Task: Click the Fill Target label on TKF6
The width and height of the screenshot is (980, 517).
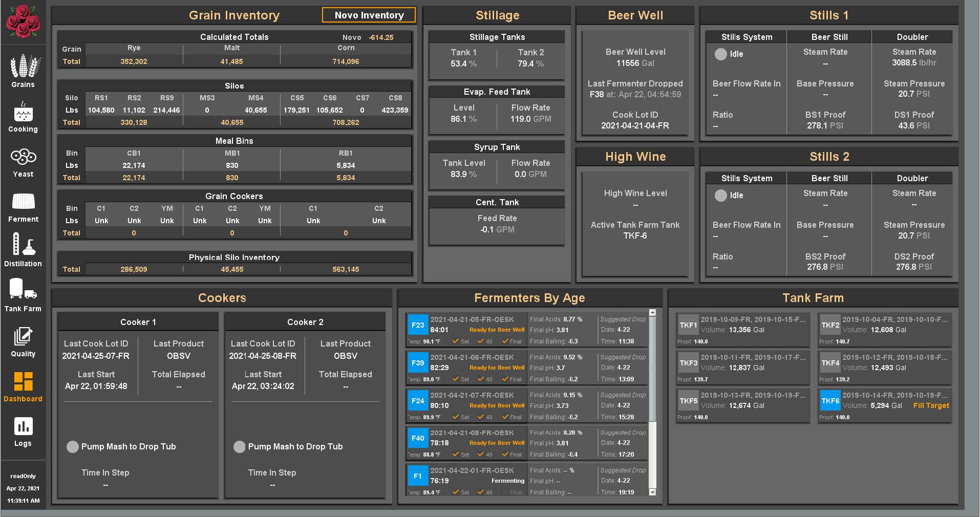Action: click(931, 405)
